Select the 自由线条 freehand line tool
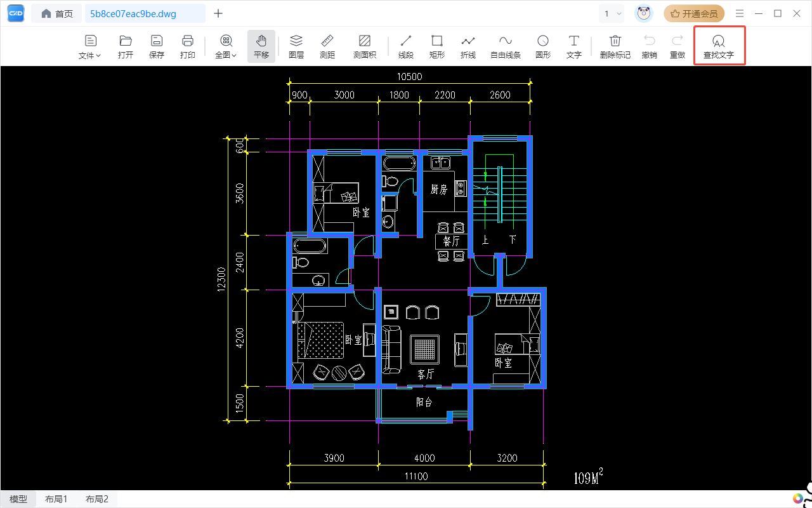Viewport: 812px width, 508px height. (506, 47)
